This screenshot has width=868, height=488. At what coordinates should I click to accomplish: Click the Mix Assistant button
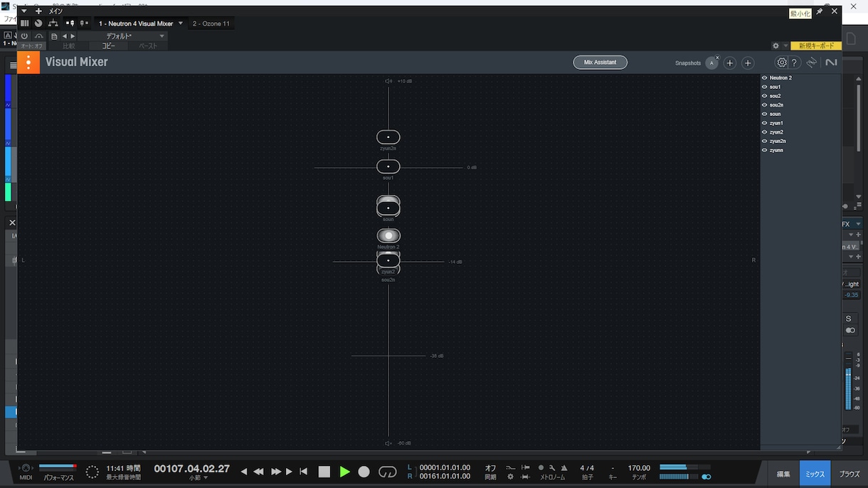[x=600, y=63]
